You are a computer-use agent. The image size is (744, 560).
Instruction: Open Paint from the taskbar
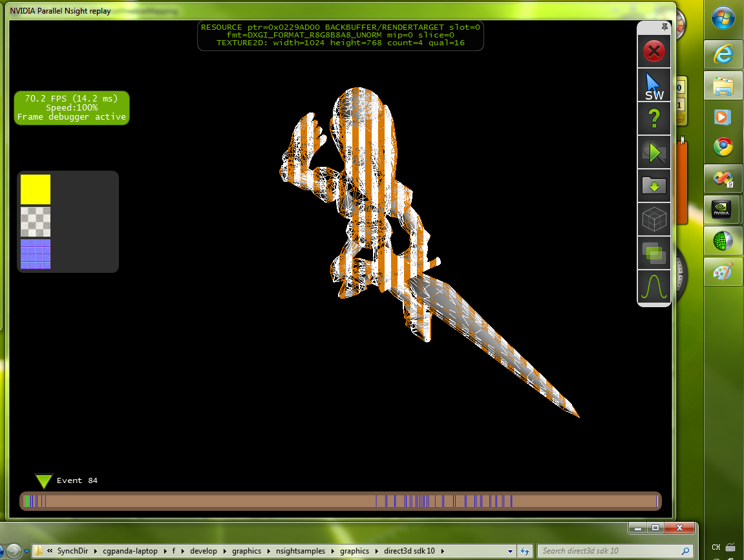[x=723, y=272]
